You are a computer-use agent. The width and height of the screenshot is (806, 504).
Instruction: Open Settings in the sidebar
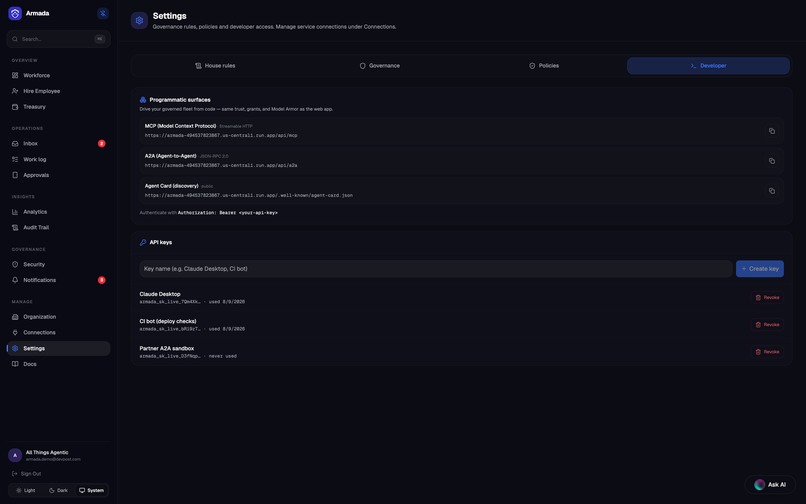coord(59,349)
